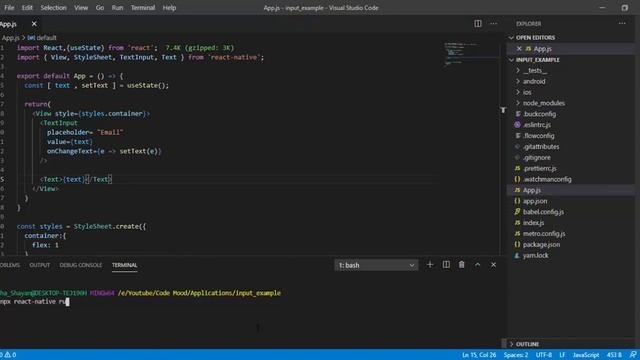The image size is (640, 360).
Task: Select App.js in the file tree
Action: [x=531, y=190]
